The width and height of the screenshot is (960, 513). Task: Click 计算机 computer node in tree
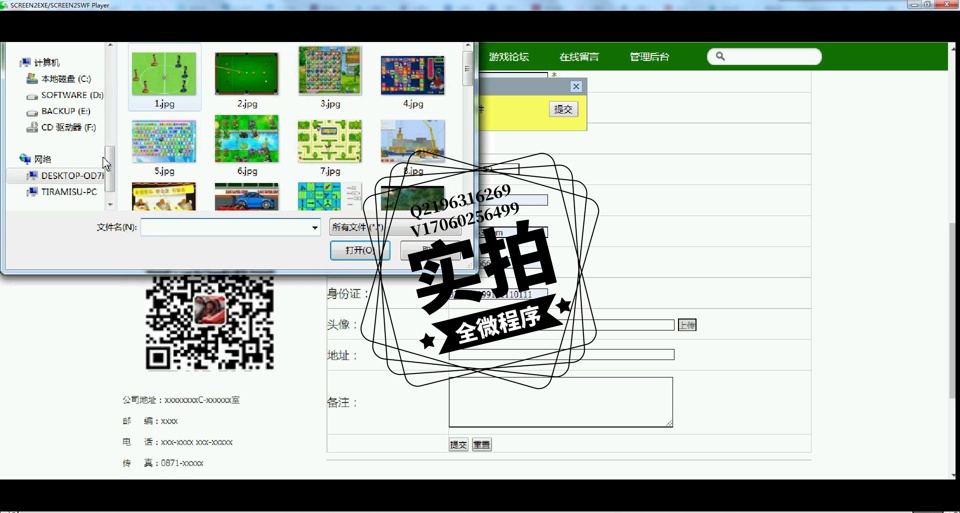46,62
